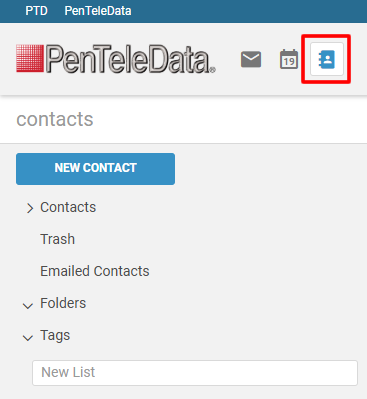Collapse the Tags section chevron
This screenshot has height=399, width=367.
[28, 337]
